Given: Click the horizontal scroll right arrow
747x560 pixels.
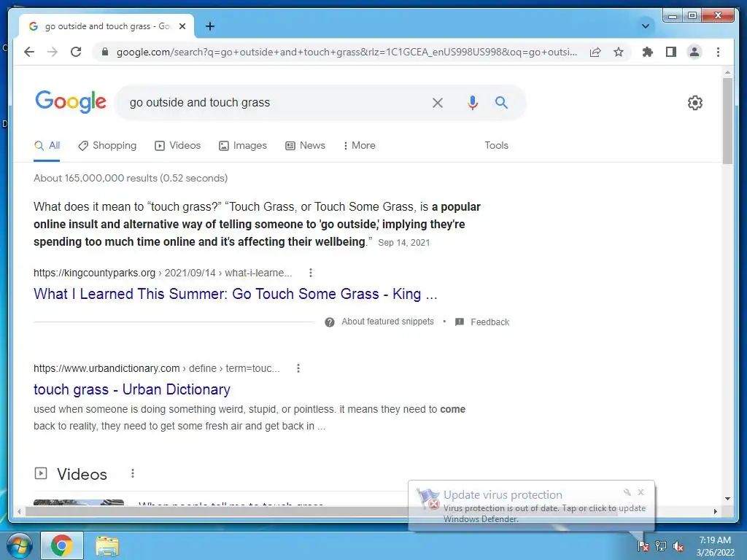Looking at the screenshot, I should click(x=715, y=511).
